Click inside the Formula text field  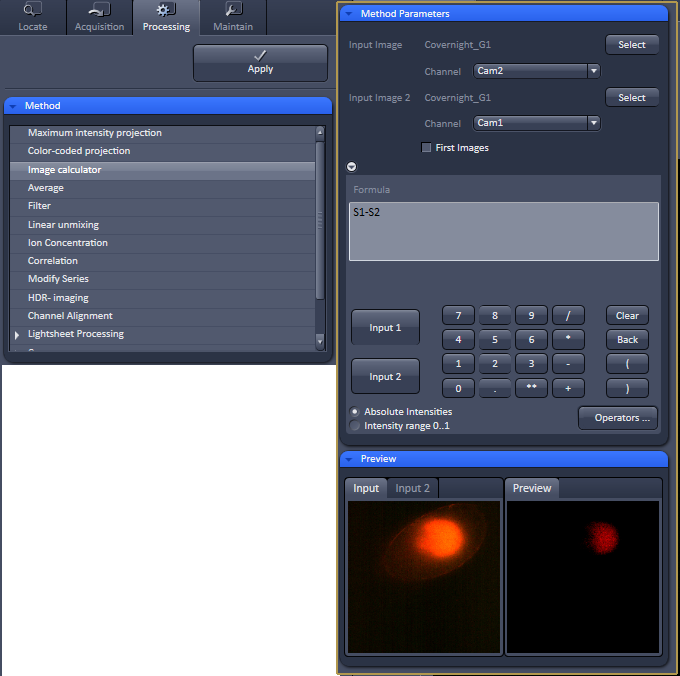point(503,231)
